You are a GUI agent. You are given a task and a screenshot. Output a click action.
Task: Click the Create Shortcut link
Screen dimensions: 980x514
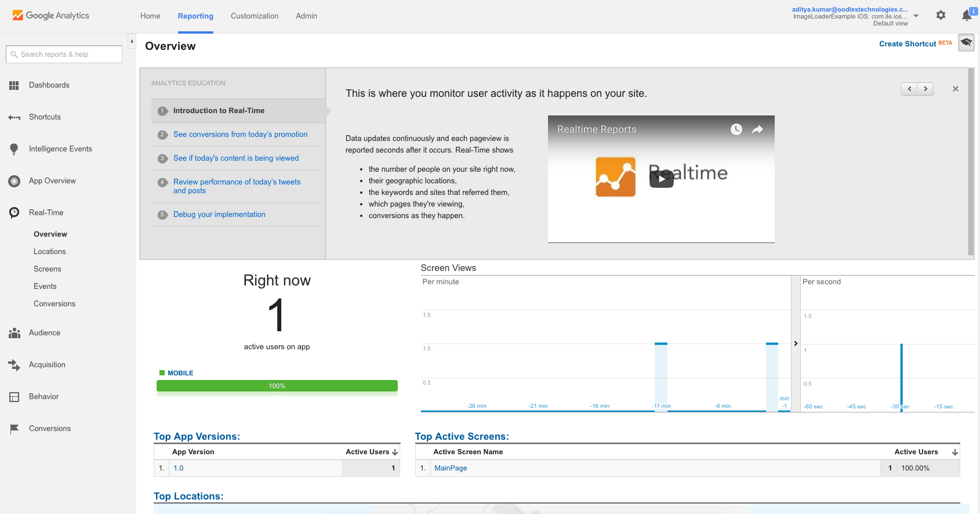point(908,44)
